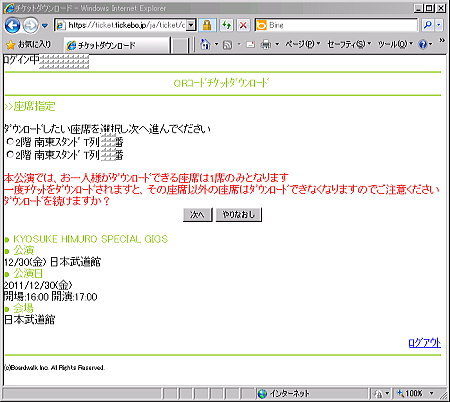Open the ページ(P) menu
Viewport: 450px width, 402px height.
(302, 44)
